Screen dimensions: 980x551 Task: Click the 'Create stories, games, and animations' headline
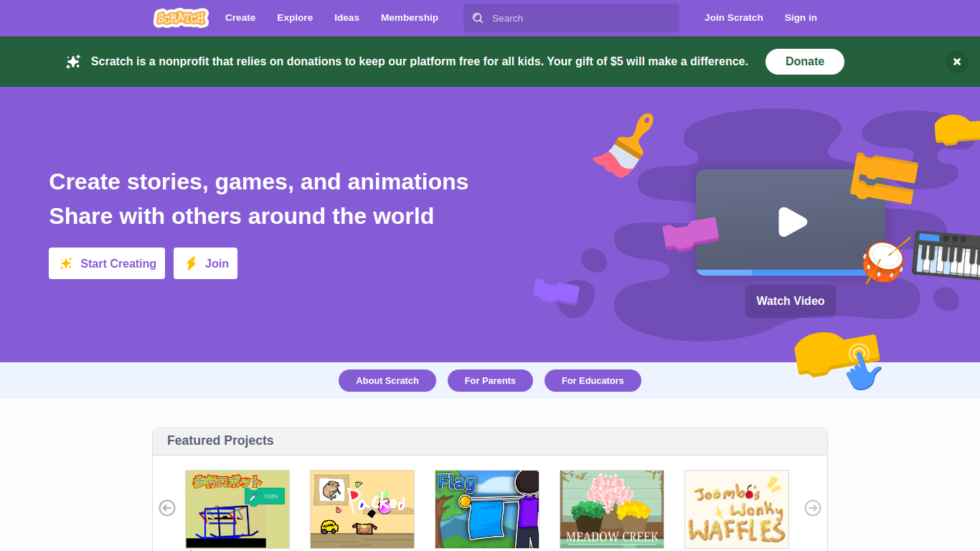tap(259, 182)
